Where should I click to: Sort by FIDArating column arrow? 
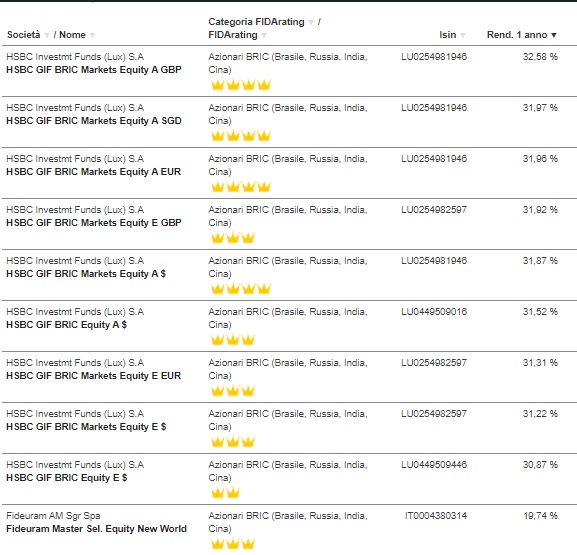[x=264, y=35]
